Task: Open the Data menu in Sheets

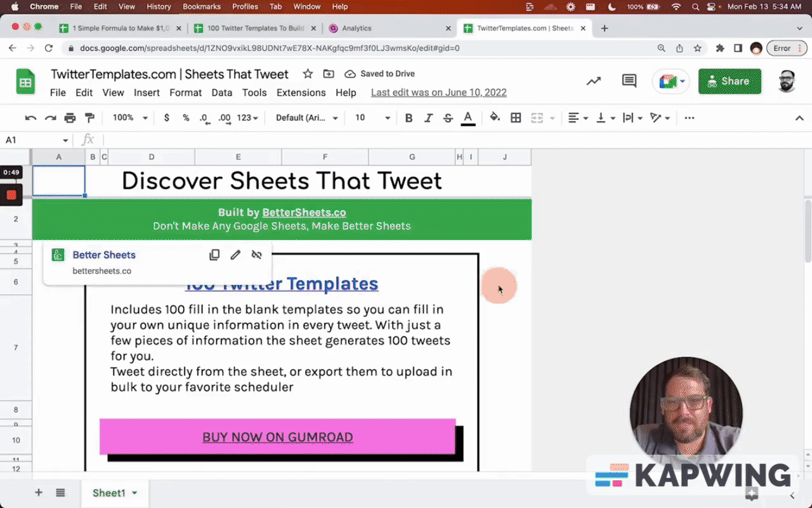Action: point(221,93)
